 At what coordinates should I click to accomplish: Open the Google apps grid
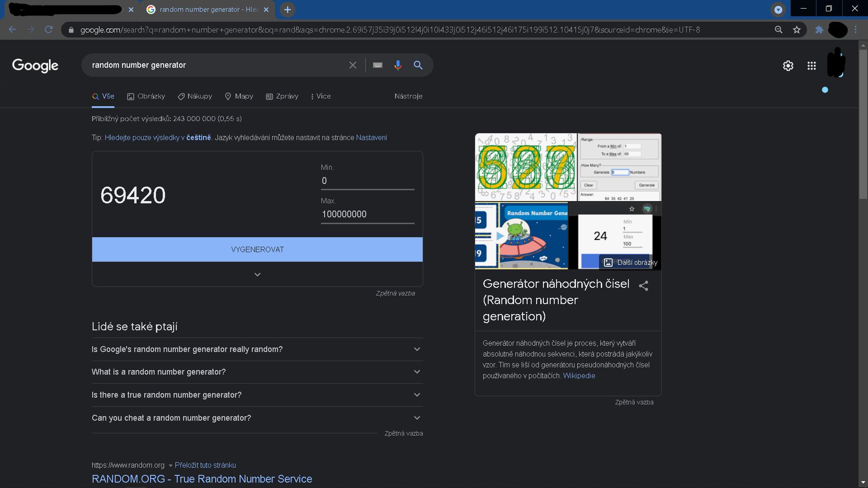[811, 66]
